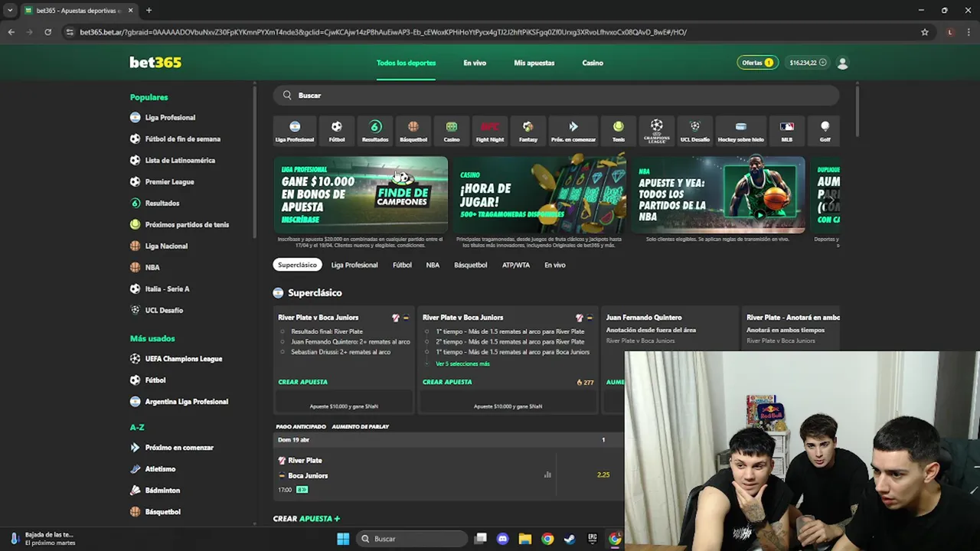980x551 pixels.
Task: Click the NBA Apueste y vea banner
Action: pyautogui.click(x=718, y=194)
